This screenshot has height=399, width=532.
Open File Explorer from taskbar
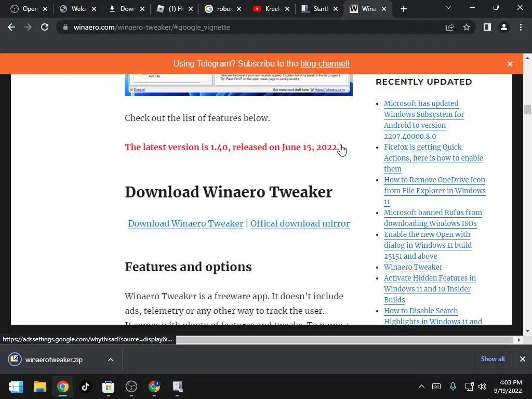[x=39, y=387]
